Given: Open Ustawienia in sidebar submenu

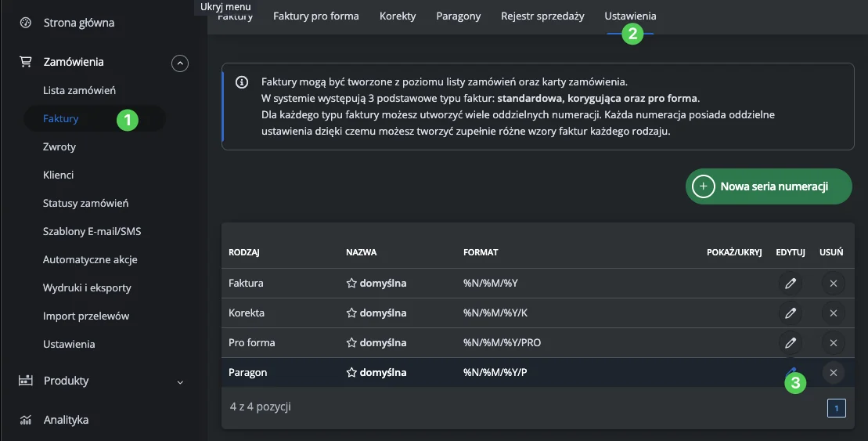Looking at the screenshot, I should coord(69,344).
